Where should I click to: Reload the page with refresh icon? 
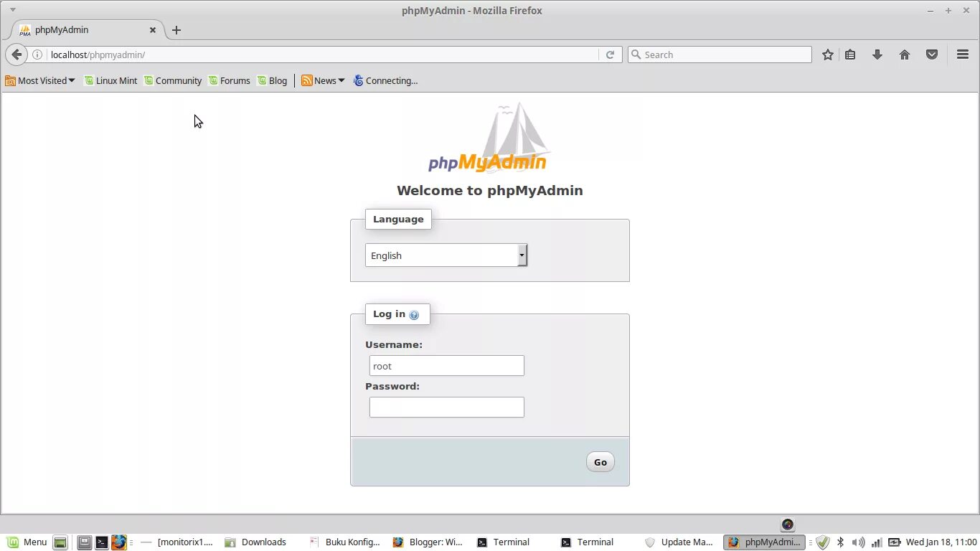(610, 55)
